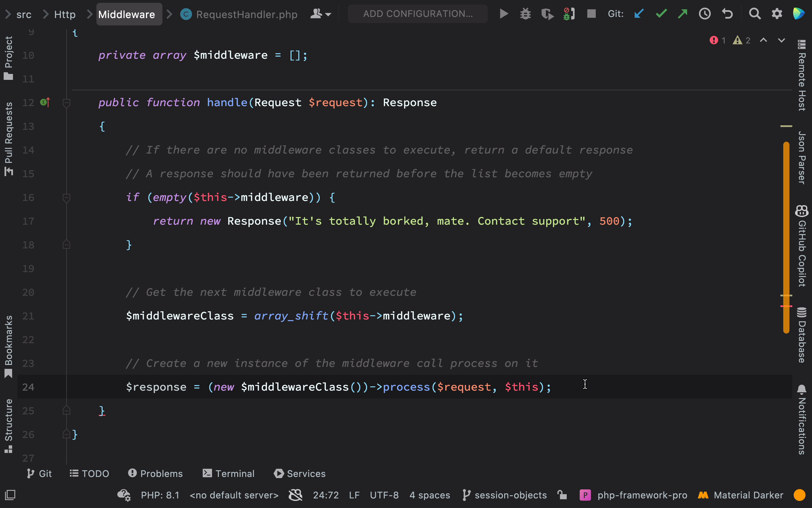The height and width of the screenshot is (508, 812).
Task: Change UTF-8 file encoding
Action: 384,495
